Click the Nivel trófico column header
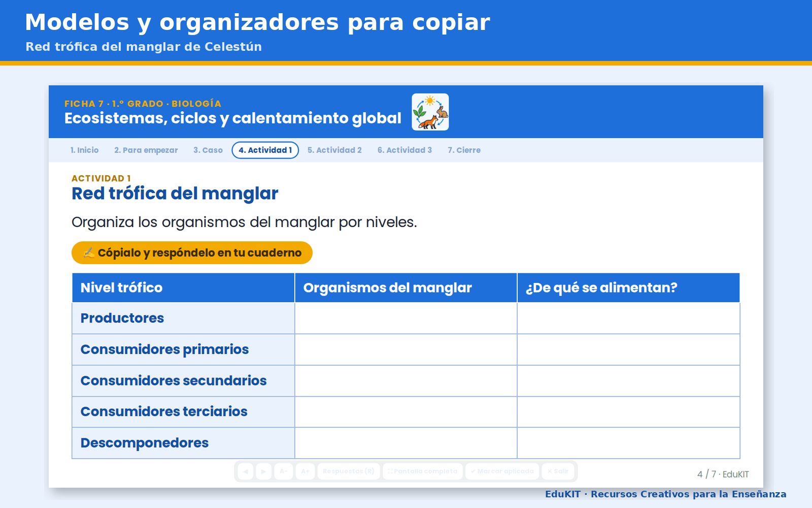 click(x=183, y=288)
